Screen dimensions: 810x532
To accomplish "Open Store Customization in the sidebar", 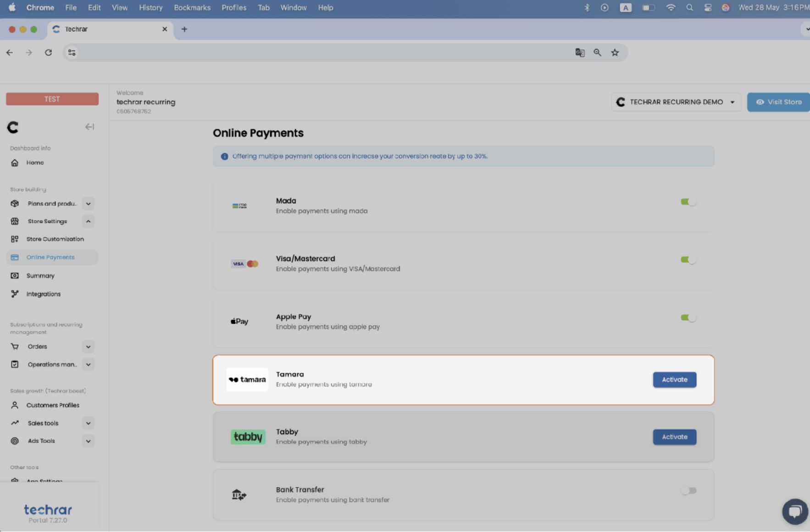I will click(x=55, y=239).
